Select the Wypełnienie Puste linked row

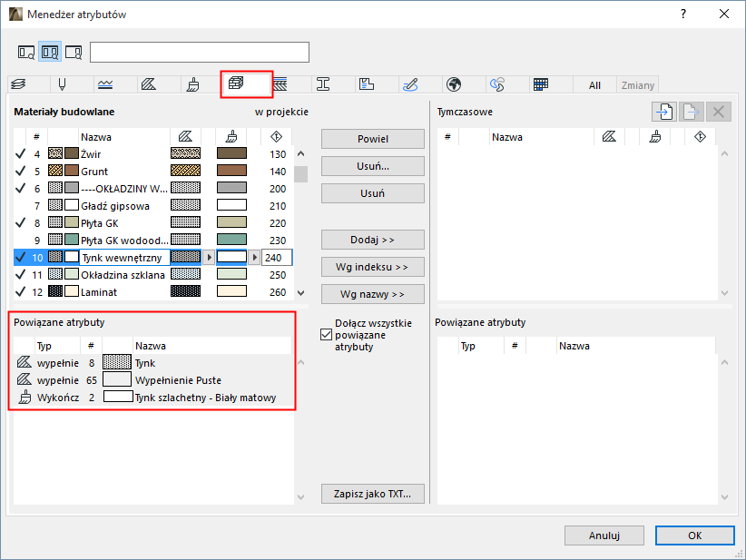tap(152, 380)
